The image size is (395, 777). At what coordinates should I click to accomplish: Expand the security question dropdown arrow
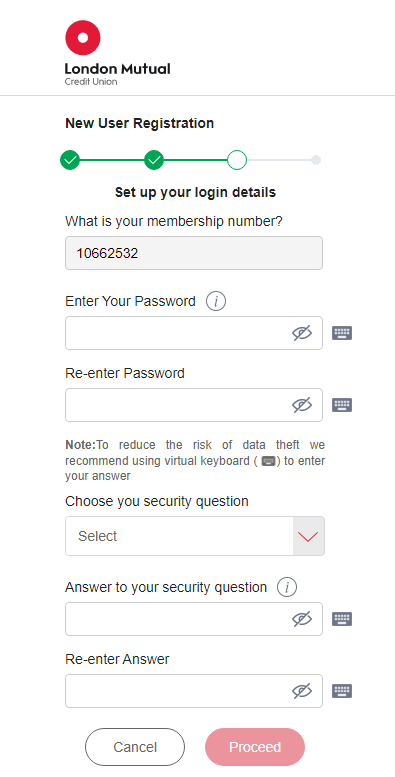coord(309,536)
